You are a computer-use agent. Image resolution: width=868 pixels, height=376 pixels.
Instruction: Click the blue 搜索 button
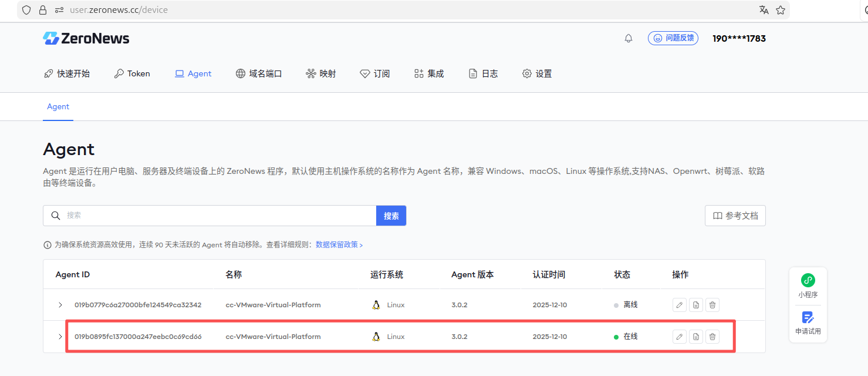click(x=391, y=216)
